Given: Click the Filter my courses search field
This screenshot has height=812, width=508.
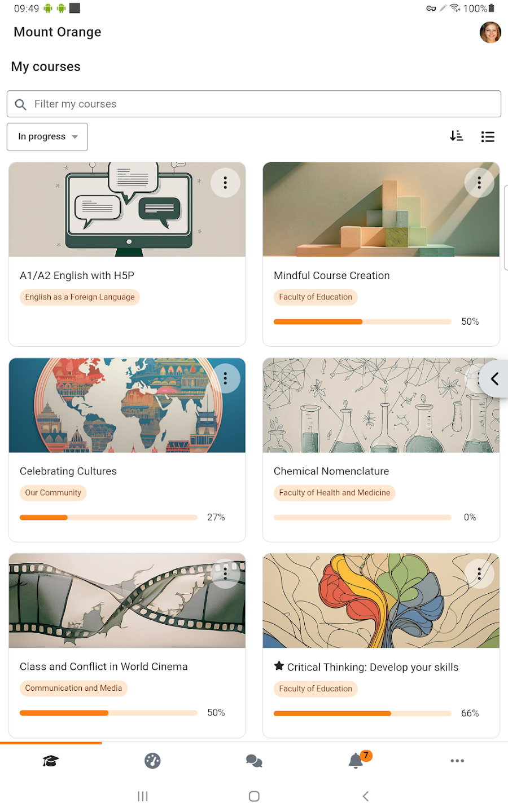Looking at the screenshot, I should tap(254, 104).
